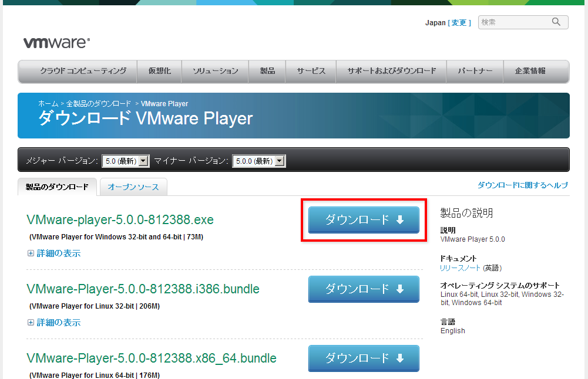Image resolution: width=588 pixels, height=379 pixels.
Task: Open the ソリューション menu
Action: [x=215, y=71]
